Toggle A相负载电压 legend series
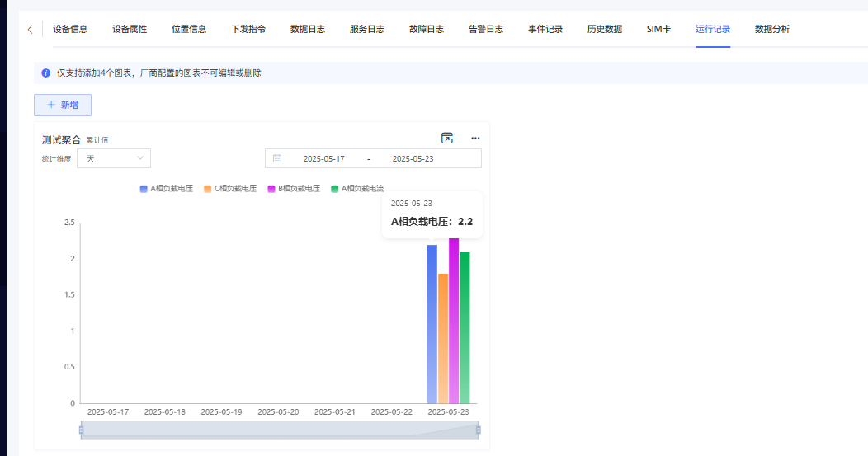The image size is (868, 456). [166, 189]
